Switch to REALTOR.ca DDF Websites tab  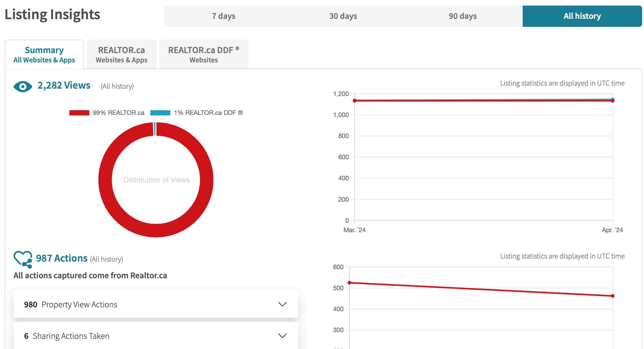203,55
